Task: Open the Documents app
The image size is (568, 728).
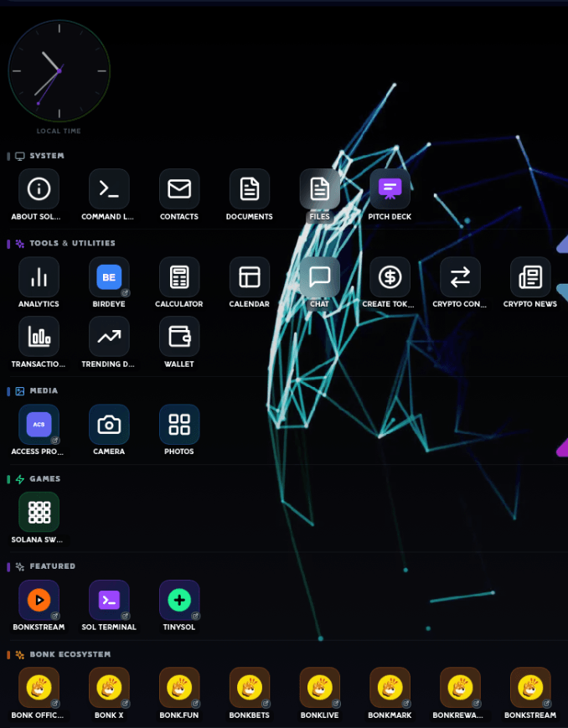Action: [250, 189]
